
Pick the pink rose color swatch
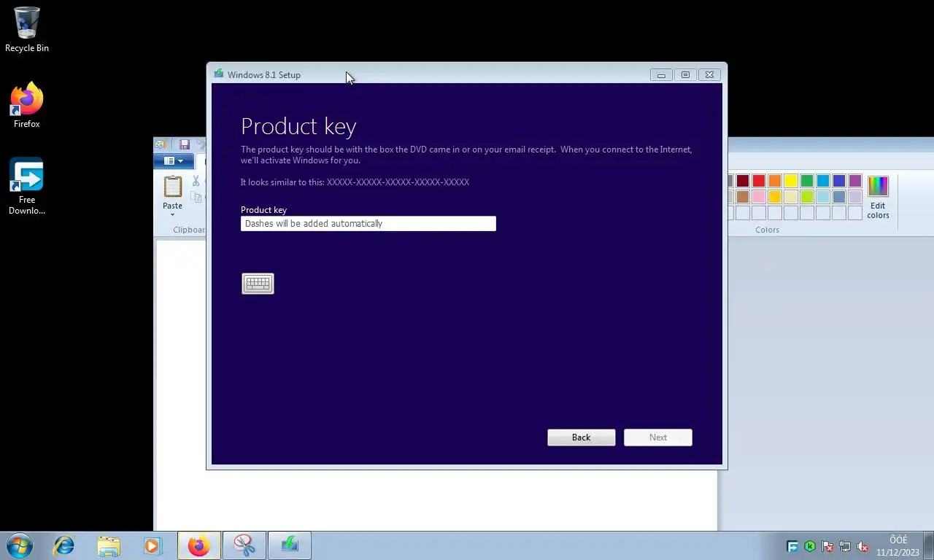point(759,197)
